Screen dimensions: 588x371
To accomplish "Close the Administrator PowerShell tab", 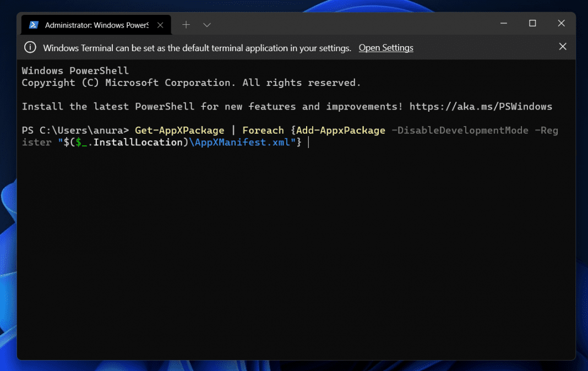I will [x=160, y=24].
